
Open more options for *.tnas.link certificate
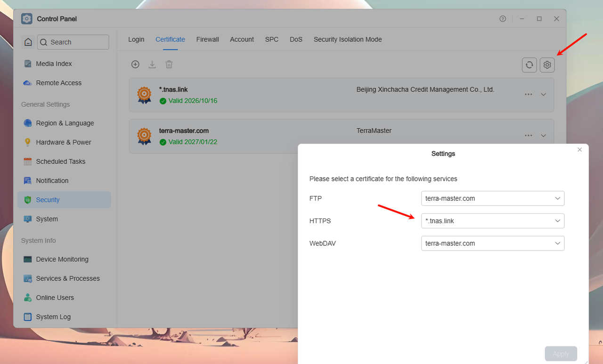[x=529, y=95]
